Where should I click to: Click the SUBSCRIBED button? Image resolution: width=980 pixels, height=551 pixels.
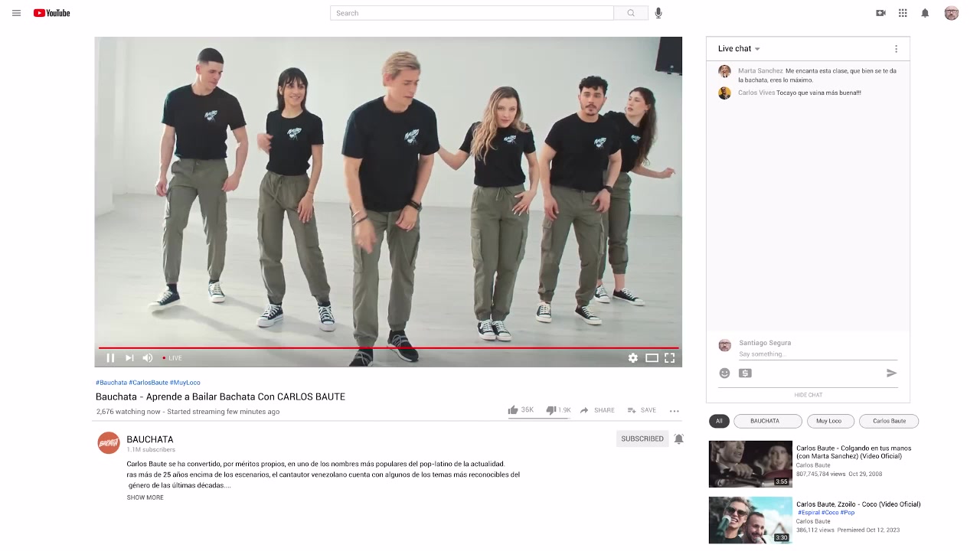[642, 439]
